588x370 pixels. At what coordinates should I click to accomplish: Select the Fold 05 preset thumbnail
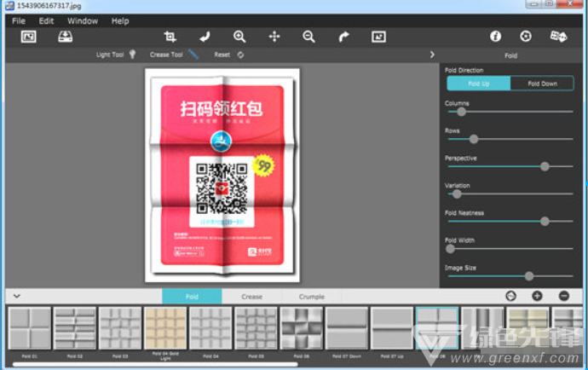257,328
